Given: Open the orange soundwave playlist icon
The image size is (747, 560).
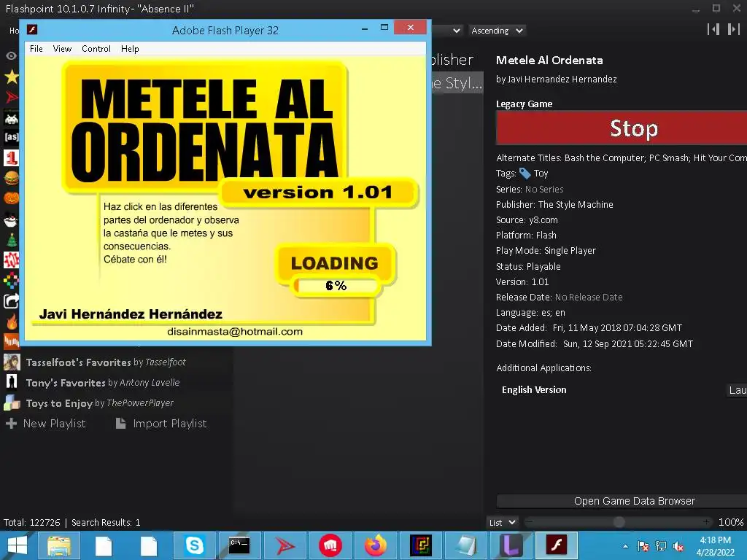Looking at the screenshot, I should (x=12, y=341).
